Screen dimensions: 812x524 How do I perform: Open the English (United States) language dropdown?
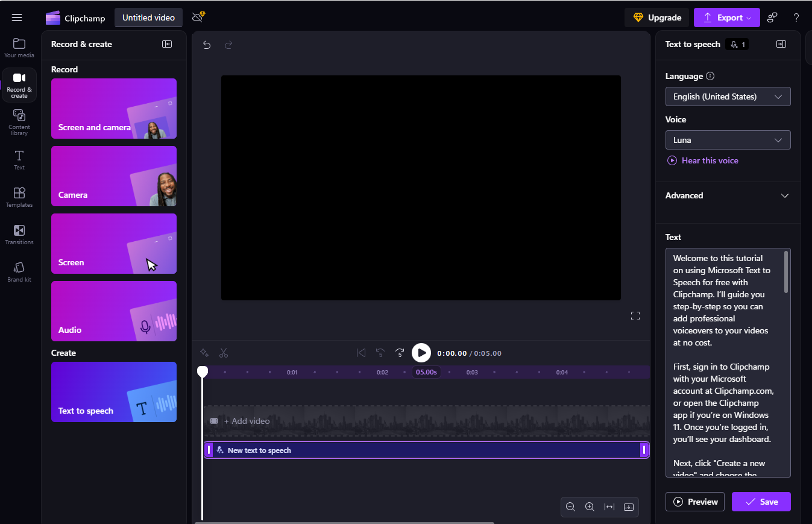pos(728,96)
